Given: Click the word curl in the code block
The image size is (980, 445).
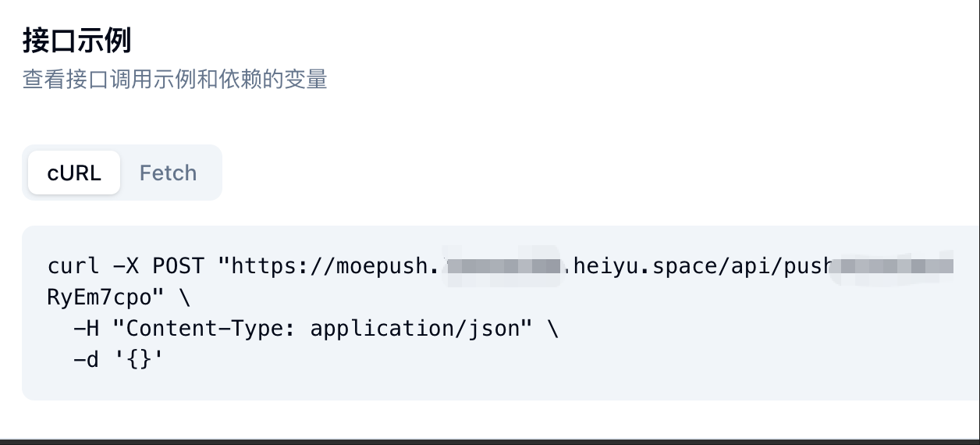Looking at the screenshot, I should [73, 265].
